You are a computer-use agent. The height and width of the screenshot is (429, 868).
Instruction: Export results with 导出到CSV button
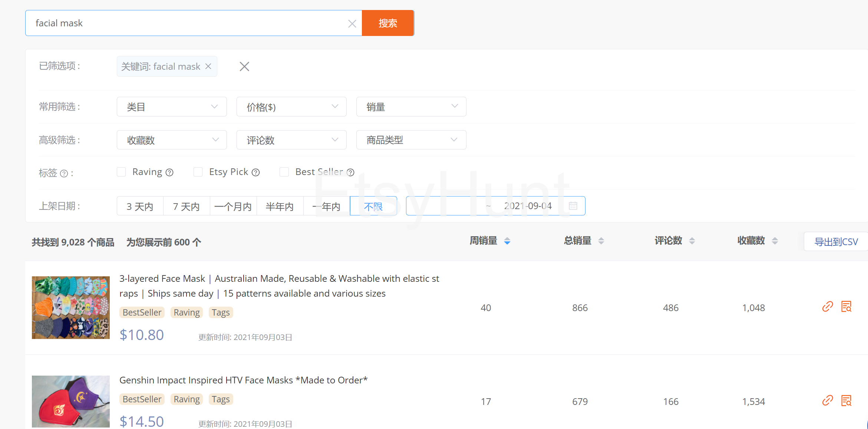(836, 242)
